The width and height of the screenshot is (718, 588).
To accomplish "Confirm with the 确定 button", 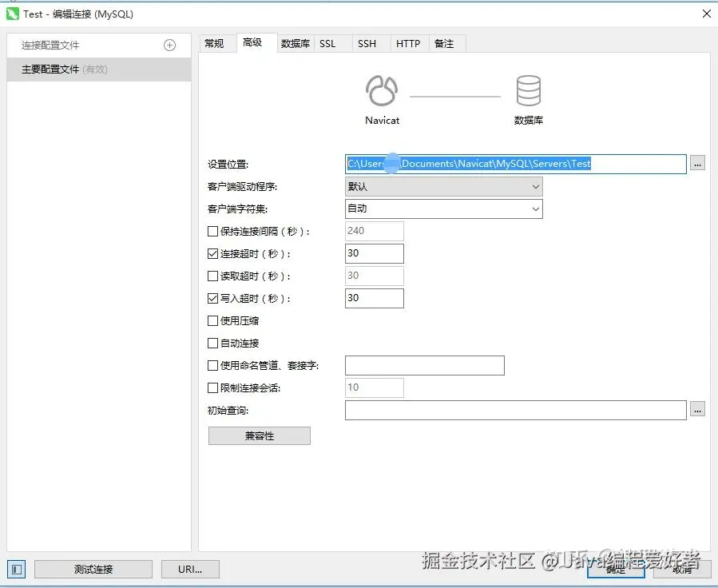I will coord(616,569).
